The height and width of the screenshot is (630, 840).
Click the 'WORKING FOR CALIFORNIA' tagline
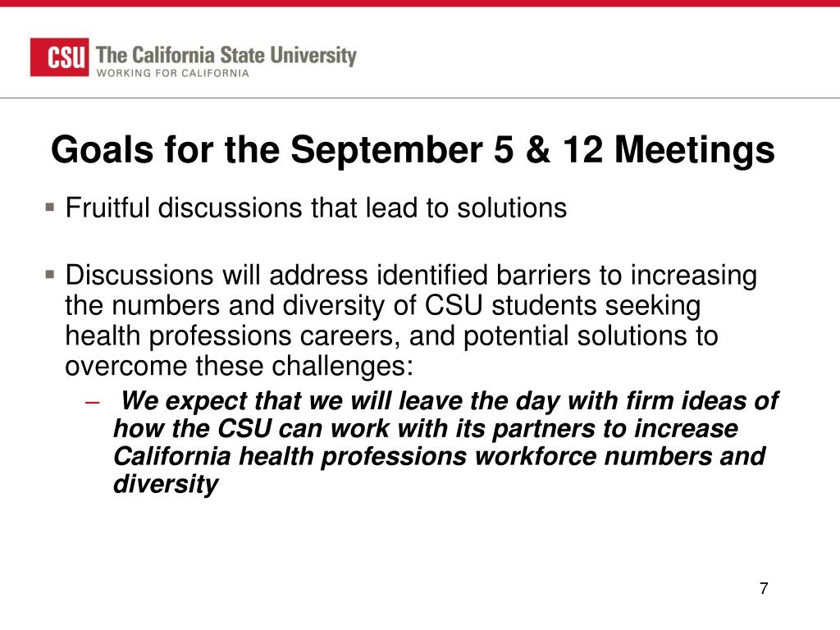[173, 73]
